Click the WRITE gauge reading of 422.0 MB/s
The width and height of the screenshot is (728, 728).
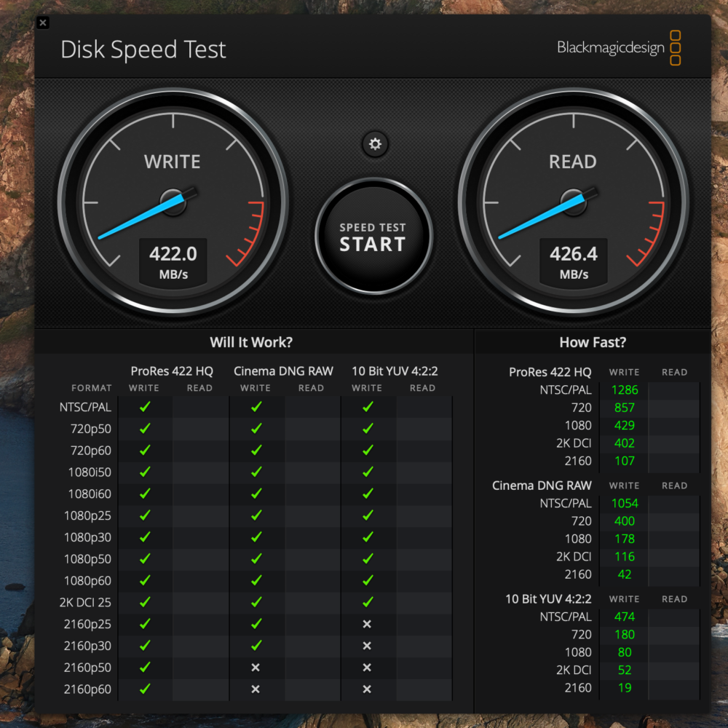[x=173, y=262]
